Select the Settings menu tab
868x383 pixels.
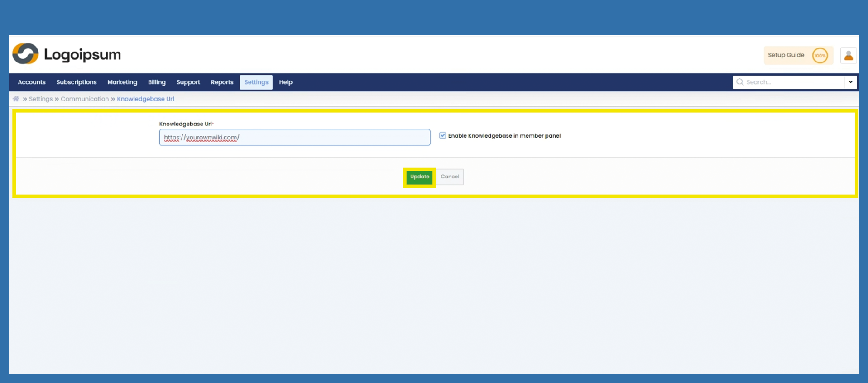tap(256, 82)
